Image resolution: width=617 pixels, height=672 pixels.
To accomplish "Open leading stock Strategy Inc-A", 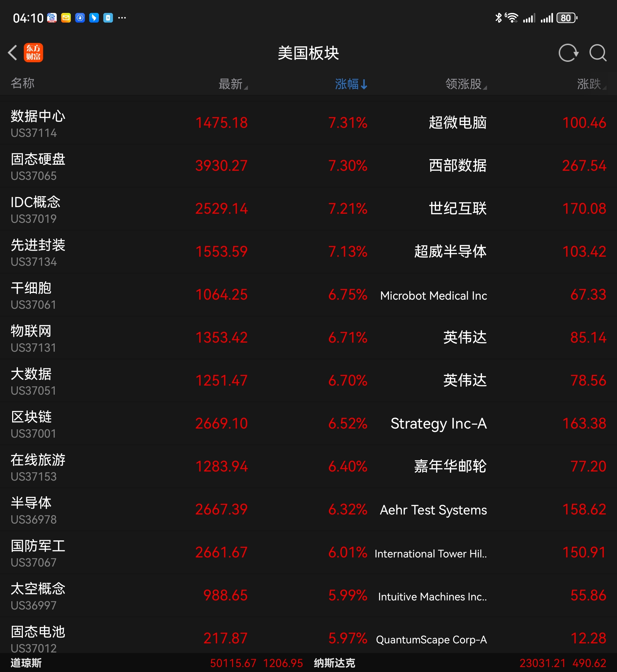I will [439, 424].
